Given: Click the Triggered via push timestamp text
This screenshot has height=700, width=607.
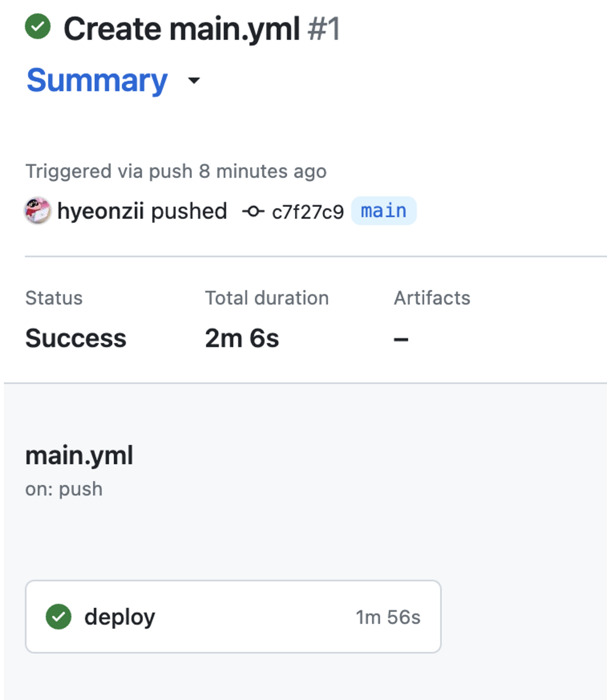Looking at the screenshot, I should pos(176,172).
